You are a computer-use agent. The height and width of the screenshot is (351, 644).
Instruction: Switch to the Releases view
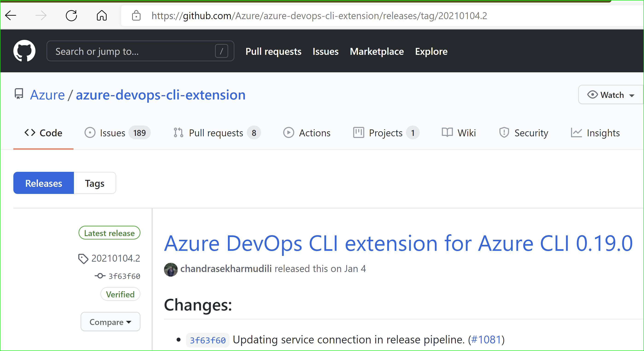coord(43,183)
